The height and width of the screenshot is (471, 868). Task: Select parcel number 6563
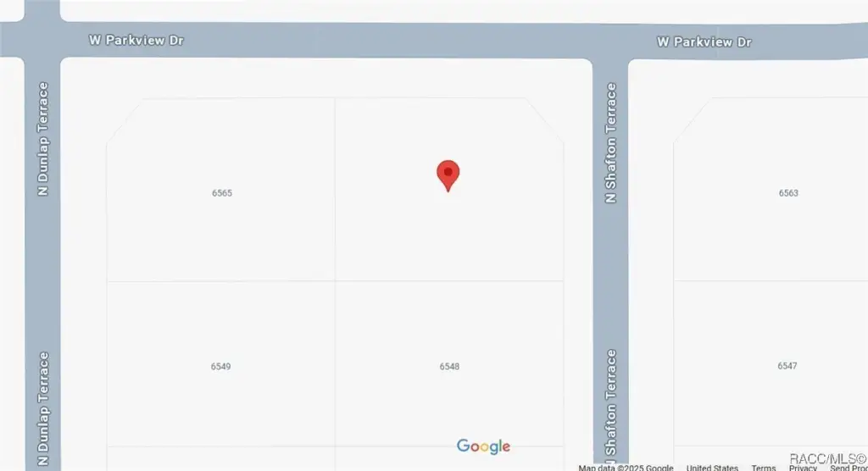click(788, 193)
